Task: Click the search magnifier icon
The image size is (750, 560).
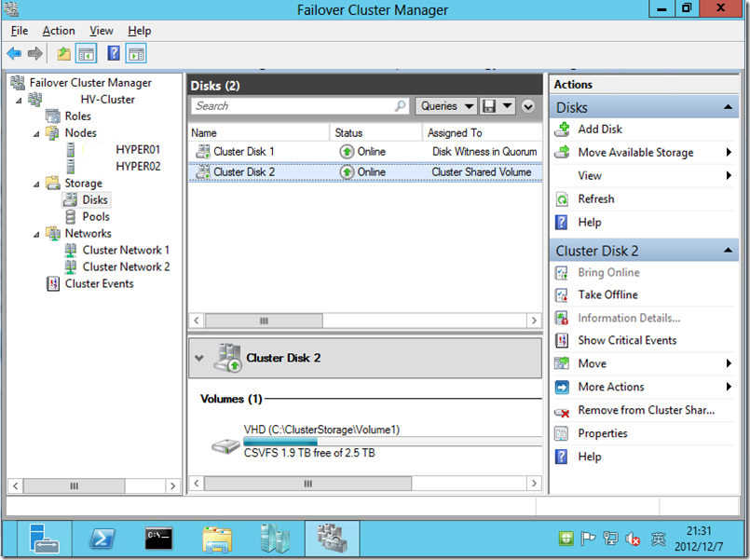Action: tap(400, 105)
